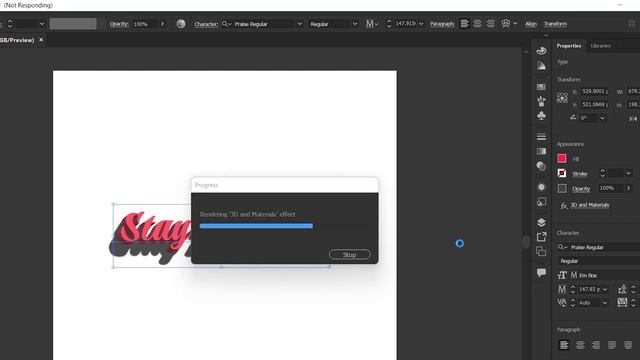Open the Gradient panel icon

[541, 151]
